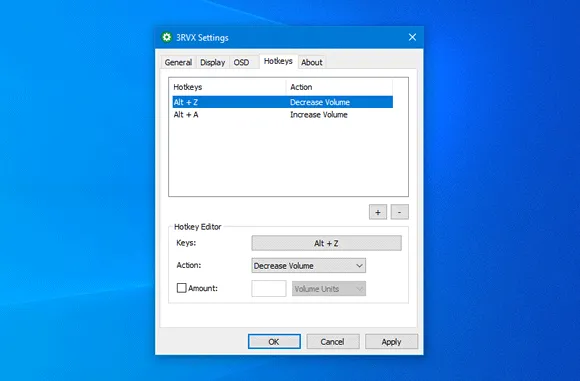Select the Alt + A Increase Volume row
Image resolution: width=580 pixels, height=381 pixels.
(x=283, y=115)
